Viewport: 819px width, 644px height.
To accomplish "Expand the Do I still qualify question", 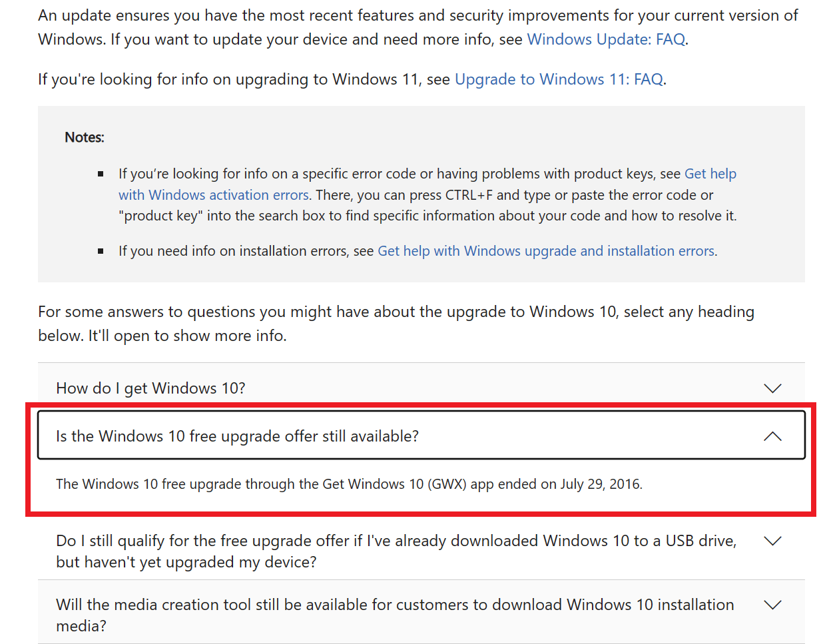I will [421, 551].
